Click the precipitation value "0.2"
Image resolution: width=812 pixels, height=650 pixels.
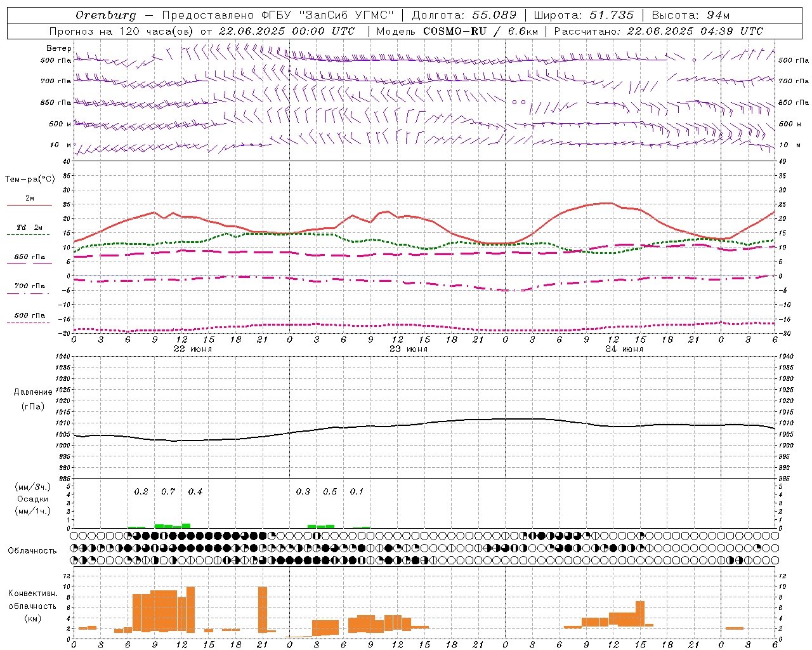coord(141,492)
